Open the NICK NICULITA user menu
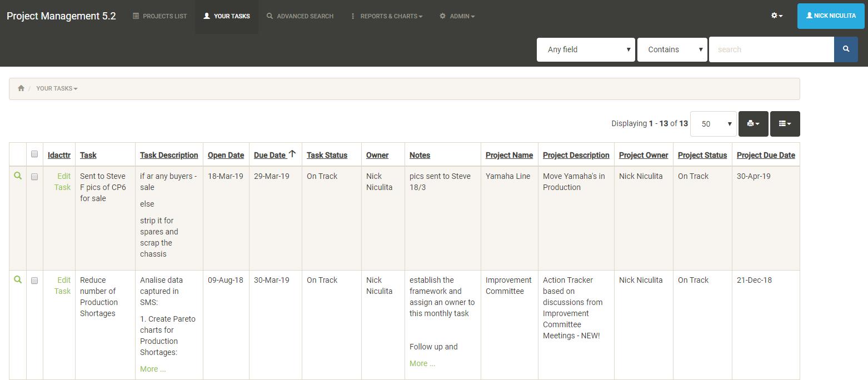This screenshot has height=380, width=868. pos(830,16)
